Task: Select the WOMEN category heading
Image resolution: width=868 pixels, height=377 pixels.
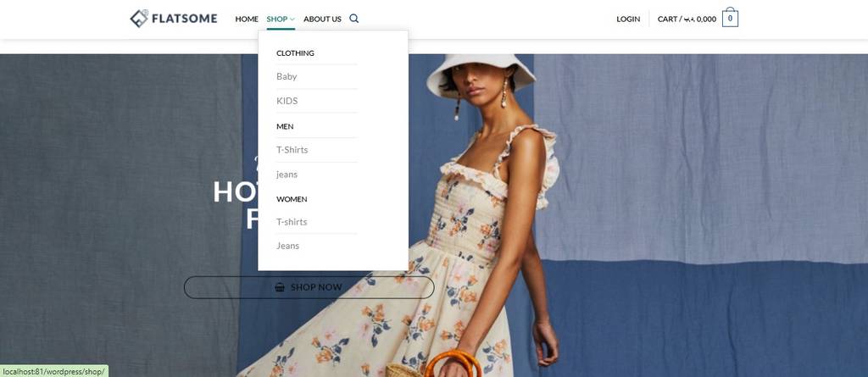Action: 292,199
